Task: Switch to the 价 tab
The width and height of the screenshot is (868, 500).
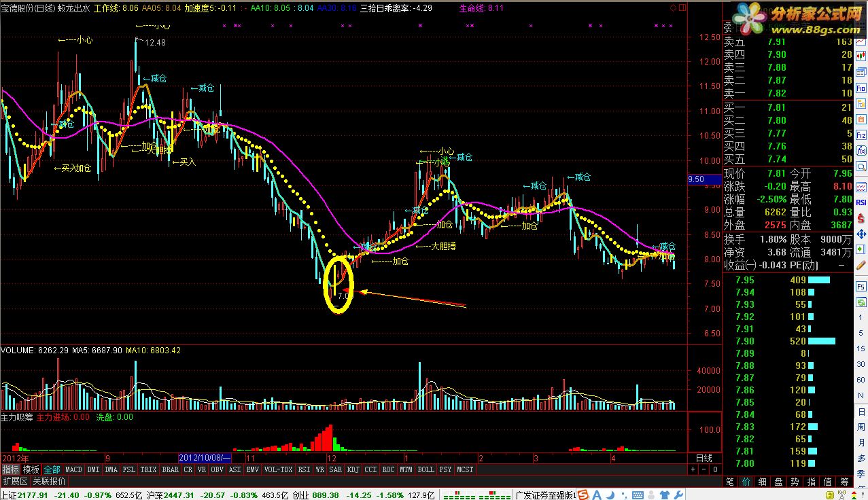Action: pos(746,481)
